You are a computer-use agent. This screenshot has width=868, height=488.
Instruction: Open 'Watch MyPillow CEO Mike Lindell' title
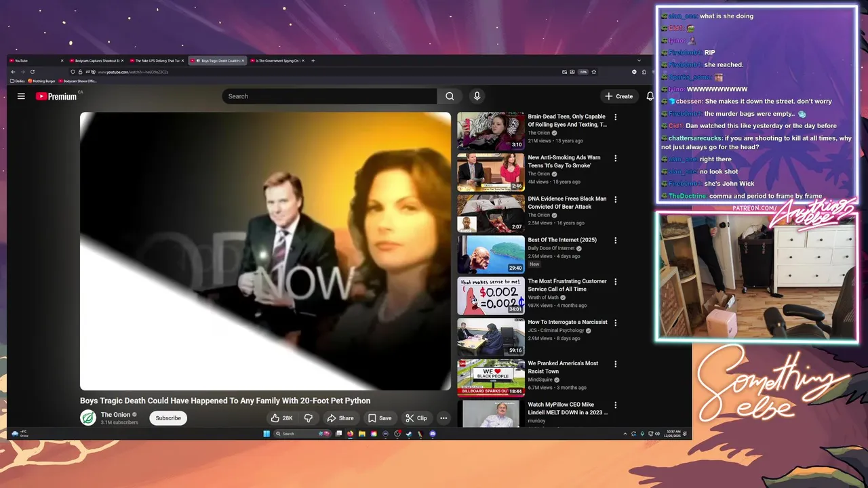568,408
